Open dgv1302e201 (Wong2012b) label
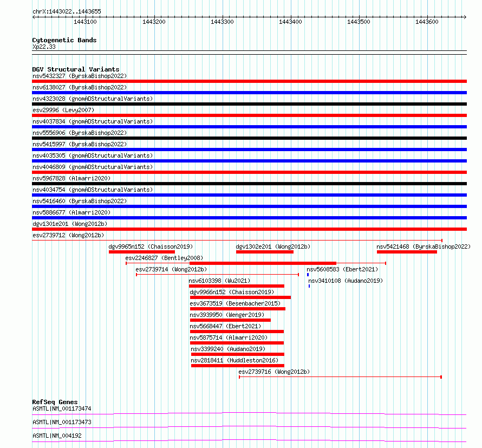Screen dimensions: 482x448 pos(273,246)
